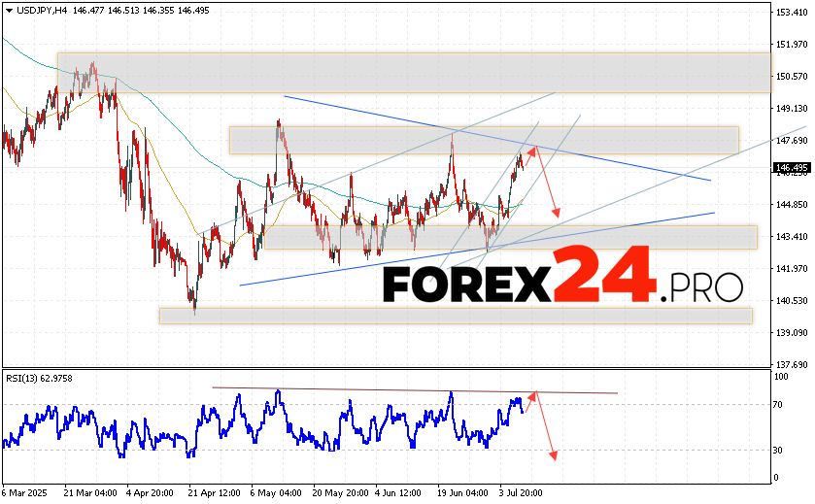The height and width of the screenshot is (504, 815).
Task: Select the current price tag 146.495
Action: tap(792, 168)
